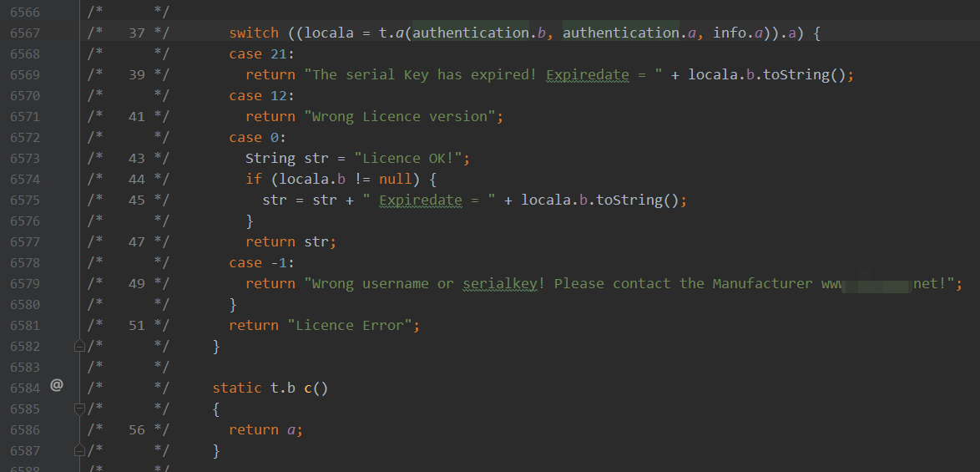Click line number 6567 in the gutter
This screenshot has width=980, height=472.
pyautogui.click(x=25, y=33)
